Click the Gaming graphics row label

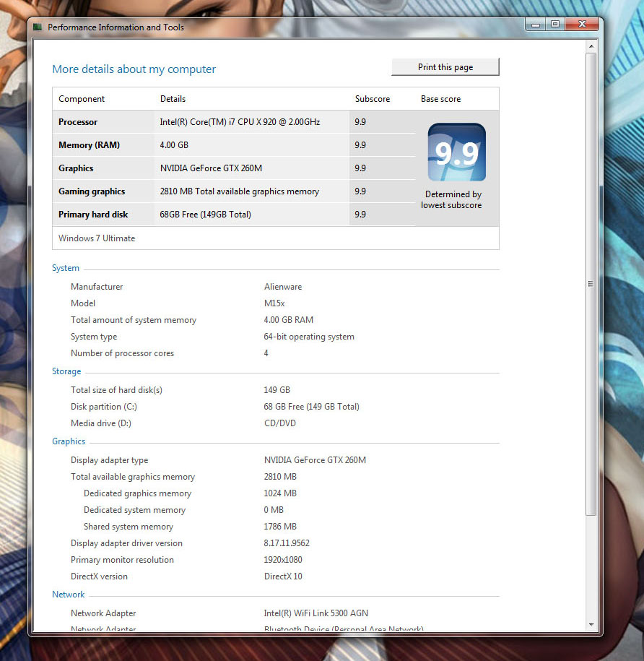point(92,191)
